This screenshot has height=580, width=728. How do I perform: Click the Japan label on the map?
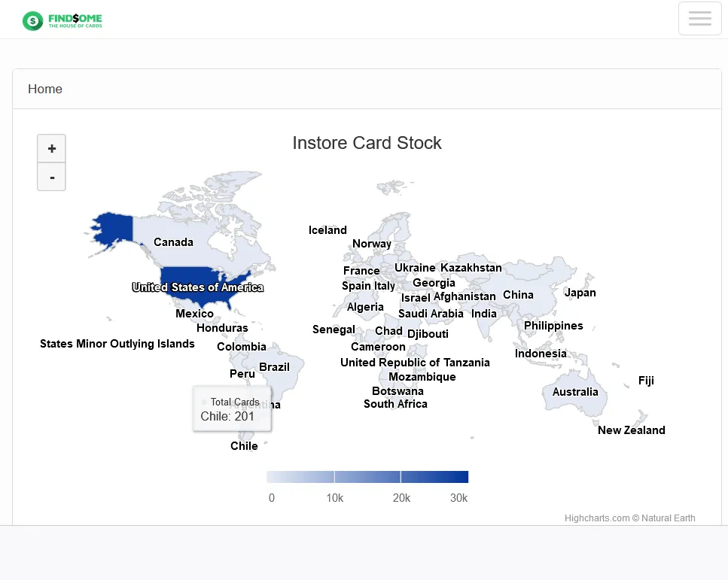click(580, 293)
